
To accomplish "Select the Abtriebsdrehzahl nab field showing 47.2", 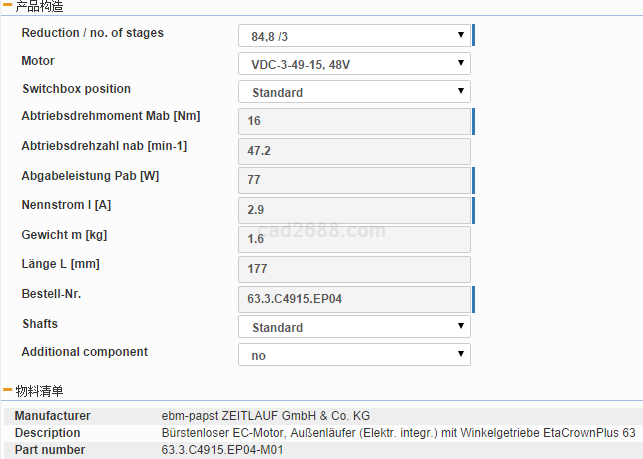I will click(x=354, y=151).
